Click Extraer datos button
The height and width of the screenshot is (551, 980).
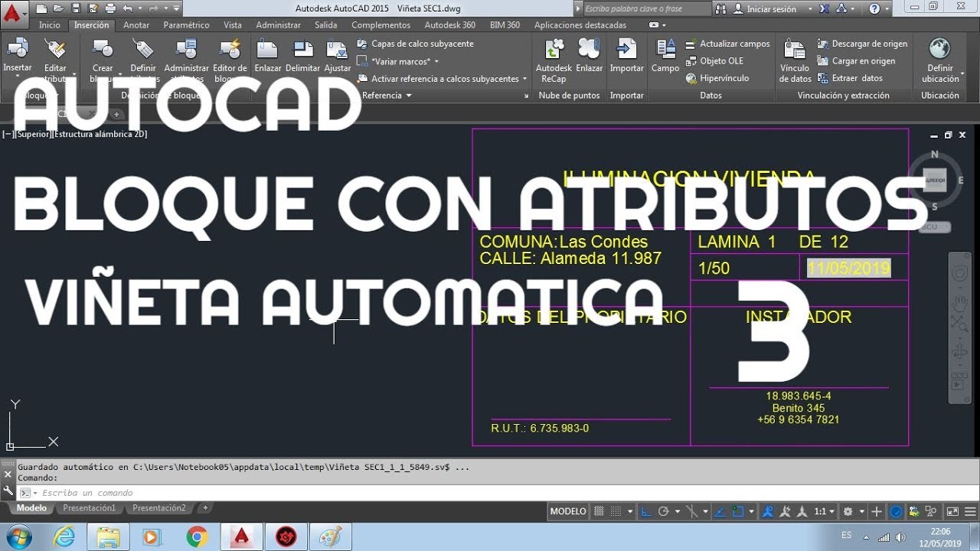[850, 78]
